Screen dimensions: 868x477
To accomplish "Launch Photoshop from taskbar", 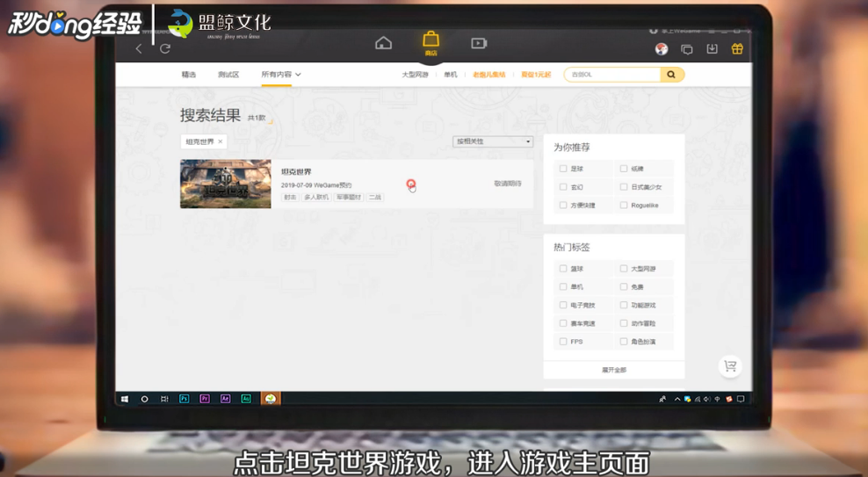I will coord(184,399).
